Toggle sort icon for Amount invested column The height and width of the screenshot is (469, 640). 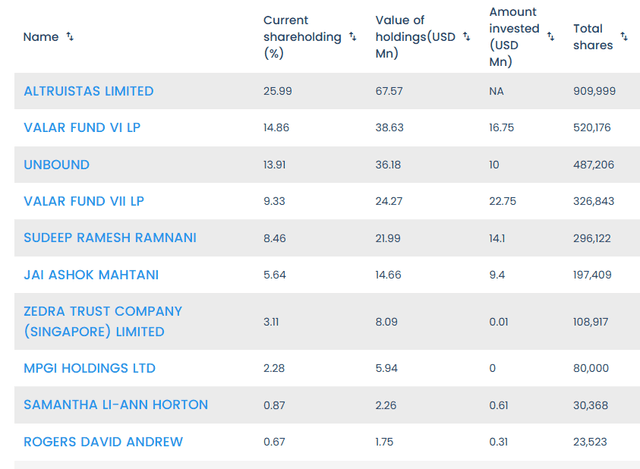point(551,37)
